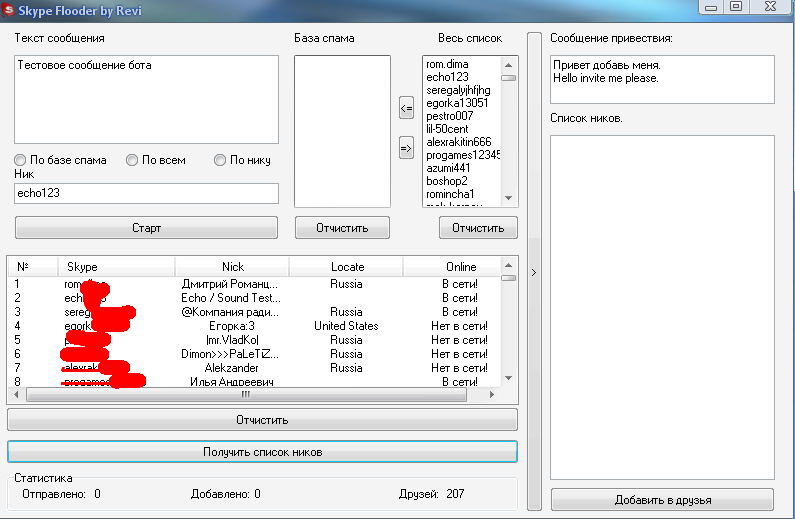The width and height of the screenshot is (795, 519).
Task: Click Весь список scroll up arrow
Action: coord(509,65)
